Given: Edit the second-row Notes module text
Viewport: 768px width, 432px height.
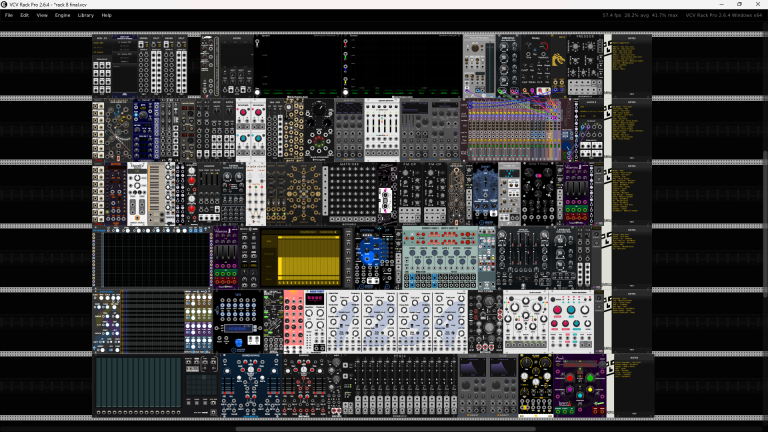Looking at the screenshot, I should [x=632, y=130].
